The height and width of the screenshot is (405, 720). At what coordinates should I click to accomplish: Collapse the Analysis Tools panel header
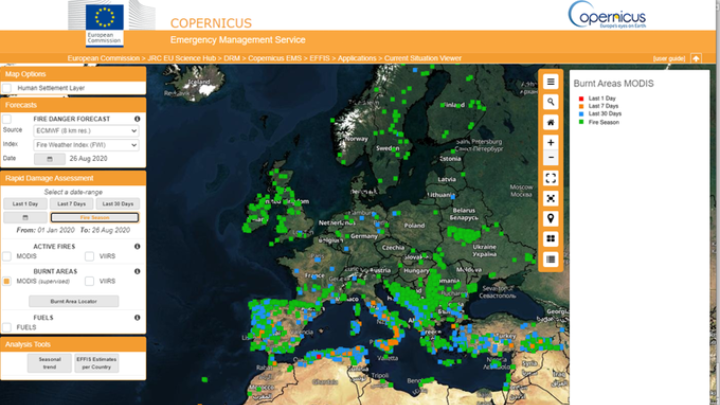point(73,344)
